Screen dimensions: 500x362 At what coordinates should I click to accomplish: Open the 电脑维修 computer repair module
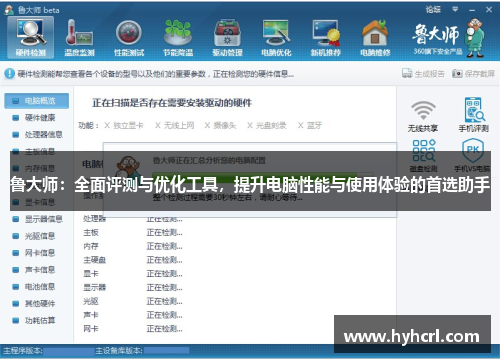(x=375, y=37)
